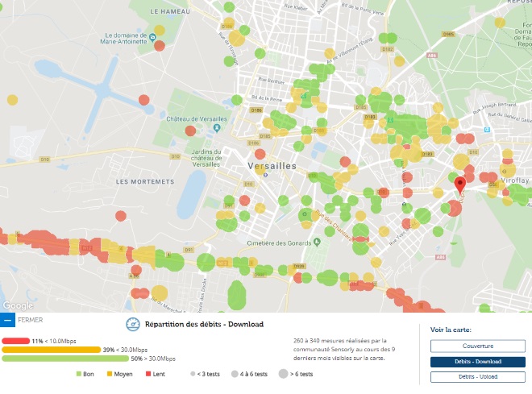Click the lone yellow dot at the map's left edge
Viewport: 532px width, 394px height.
click(x=13, y=100)
